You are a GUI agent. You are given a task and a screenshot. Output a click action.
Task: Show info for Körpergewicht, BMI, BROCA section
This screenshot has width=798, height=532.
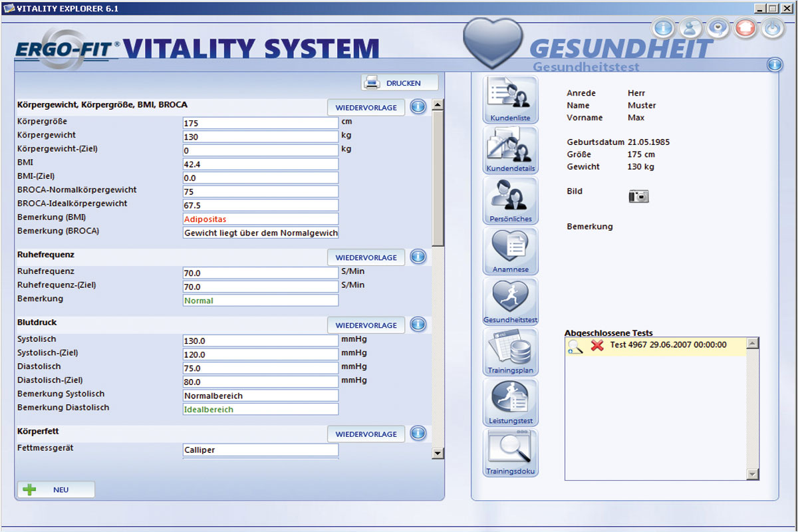coord(418,106)
